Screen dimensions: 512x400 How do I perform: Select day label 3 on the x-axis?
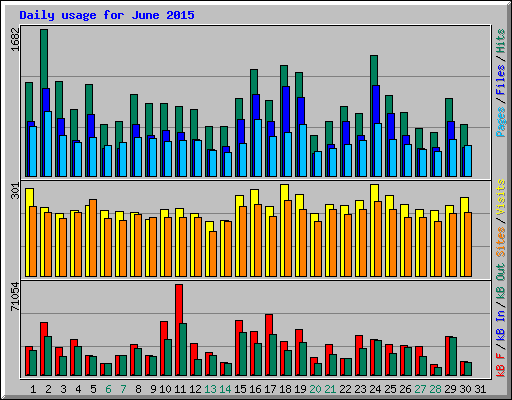[x=63, y=389]
